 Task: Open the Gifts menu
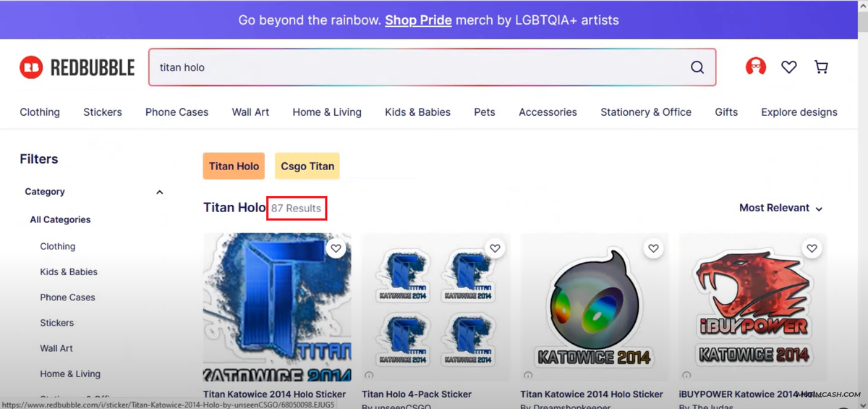[726, 112]
